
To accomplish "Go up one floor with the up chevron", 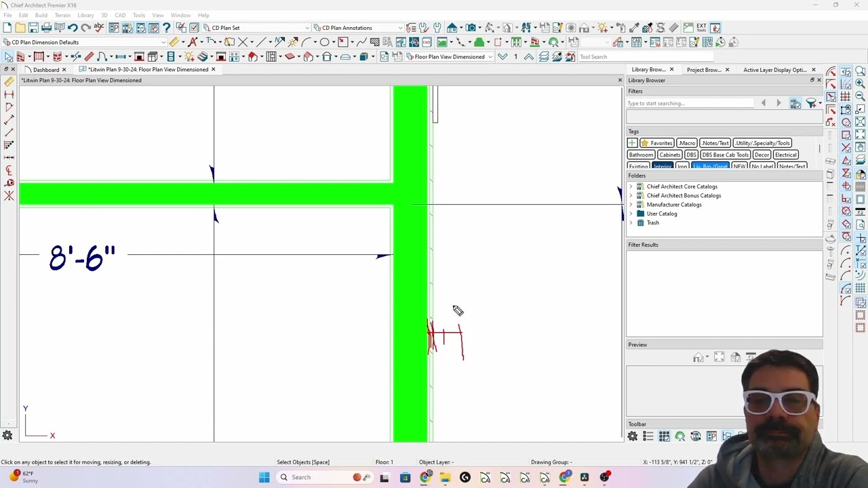I will (529, 57).
